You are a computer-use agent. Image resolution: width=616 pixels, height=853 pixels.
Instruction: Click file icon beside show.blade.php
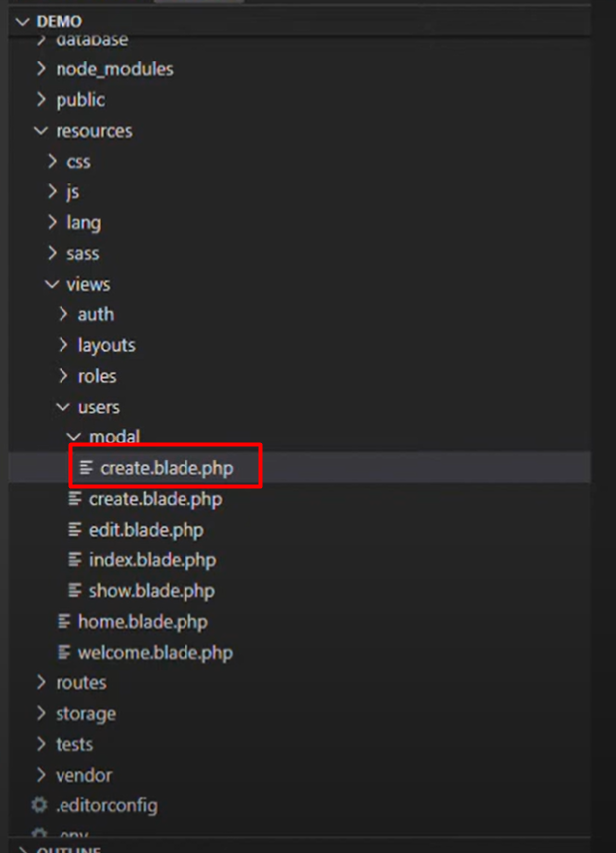tap(75, 590)
